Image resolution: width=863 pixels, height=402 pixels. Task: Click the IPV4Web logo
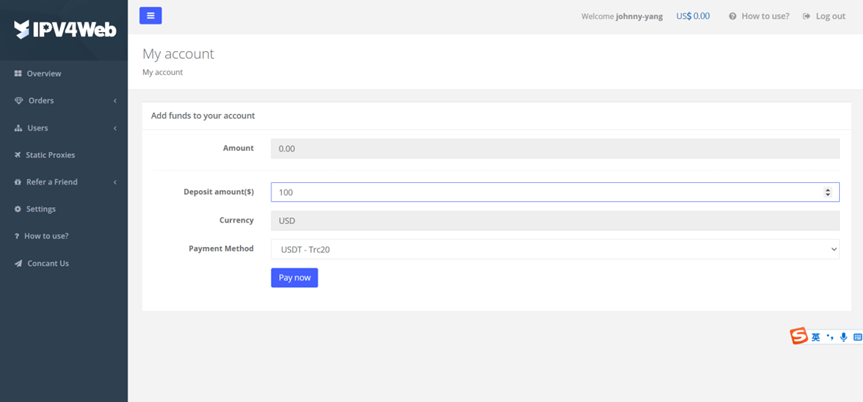pos(65,29)
